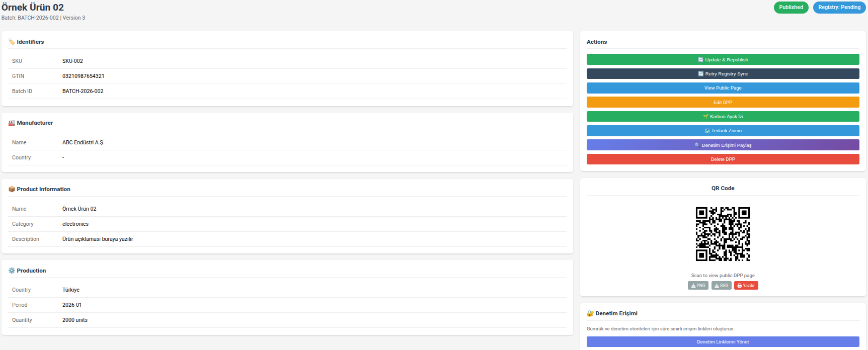Open Tedarik Zinciri page

point(723,131)
